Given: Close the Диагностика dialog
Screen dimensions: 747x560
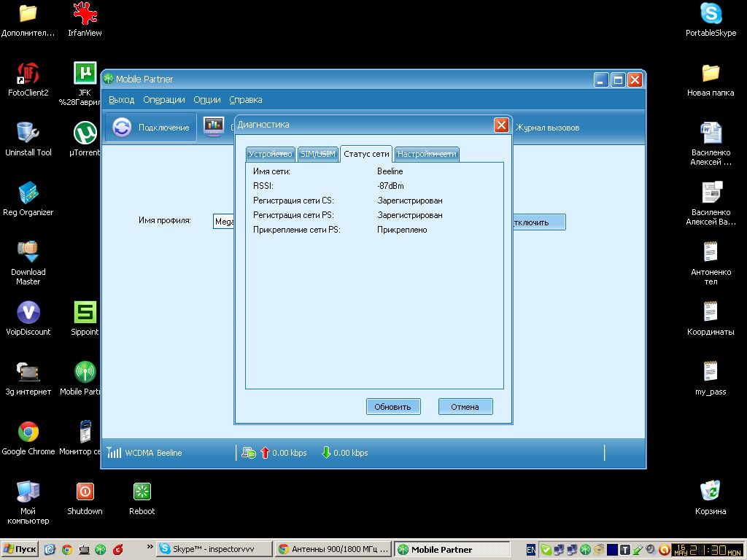Looking at the screenshot, I should [501, 125].
